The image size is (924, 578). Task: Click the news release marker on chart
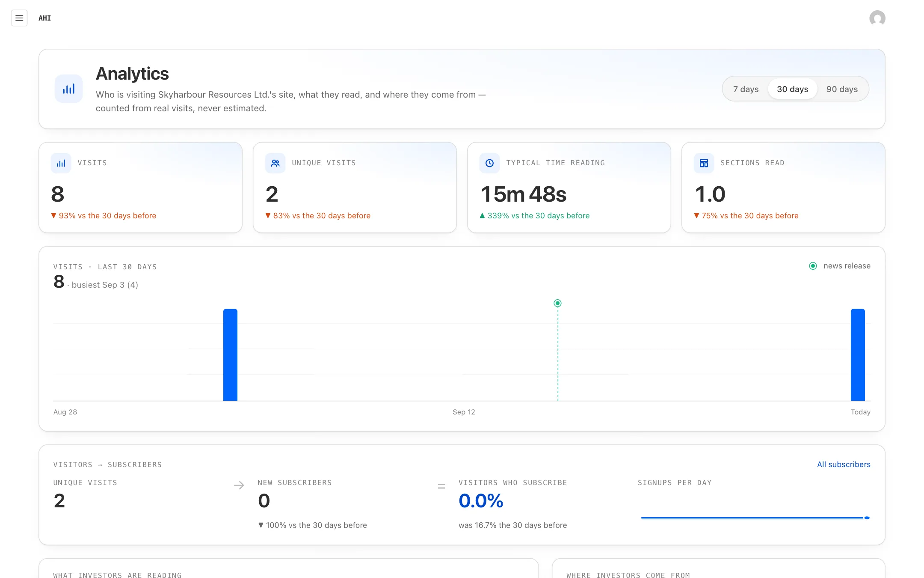pos(557,303)
